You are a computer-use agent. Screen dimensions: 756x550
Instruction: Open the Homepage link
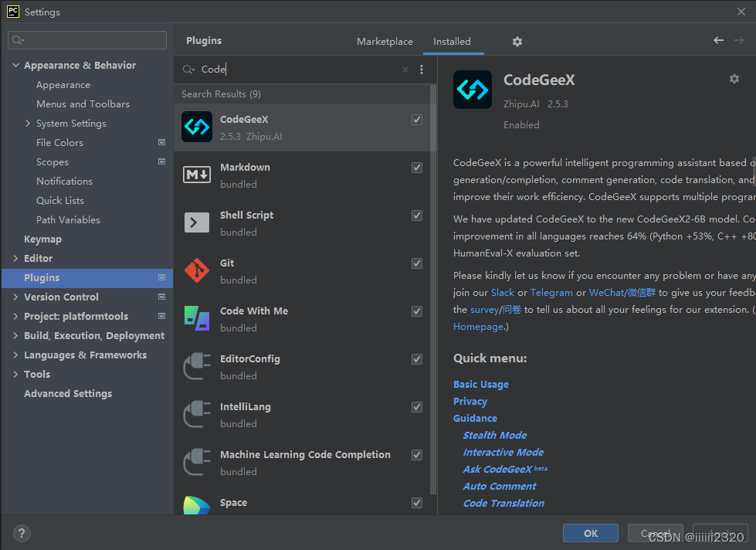click(x=478, y=327)
